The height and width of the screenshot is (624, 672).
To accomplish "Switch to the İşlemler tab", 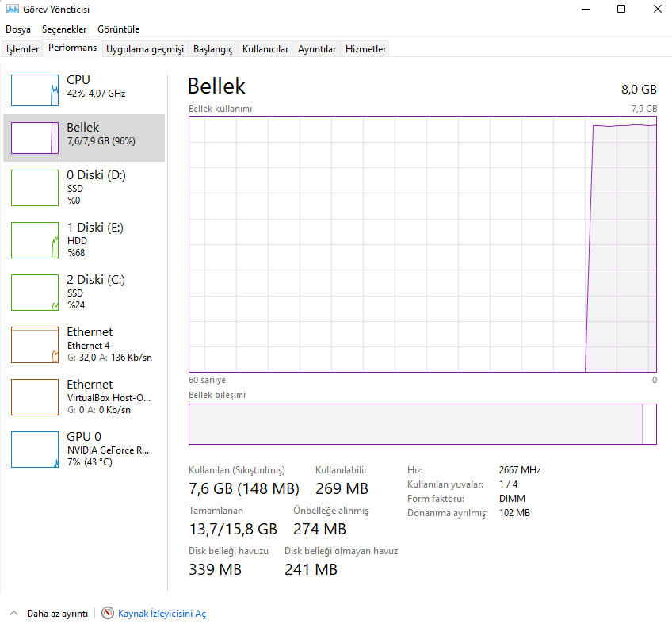I will tap(22, 49).
